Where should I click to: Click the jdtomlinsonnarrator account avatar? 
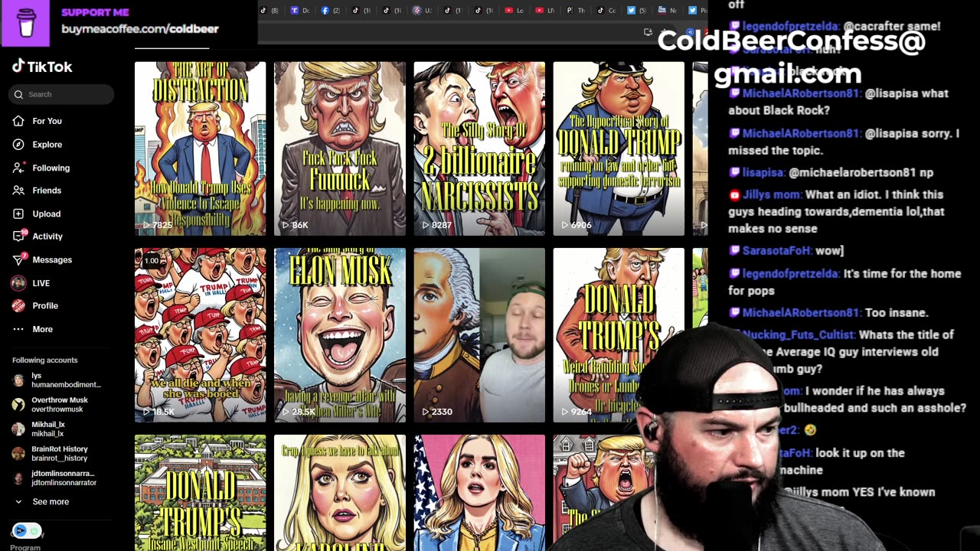click(x=18, y=478)
